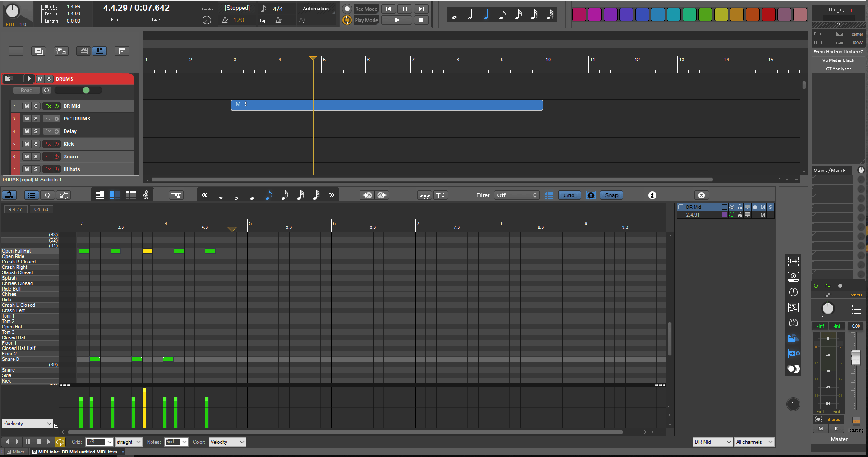This screenshot has height=457, width=868.
Task: Open the Master menu button
Action: 856,295
